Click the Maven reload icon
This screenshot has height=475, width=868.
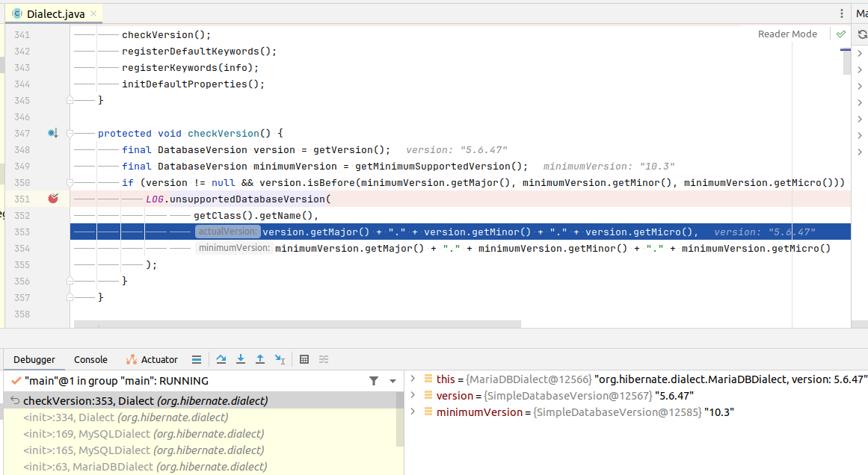pyautogui.click(x=862, y=34)
